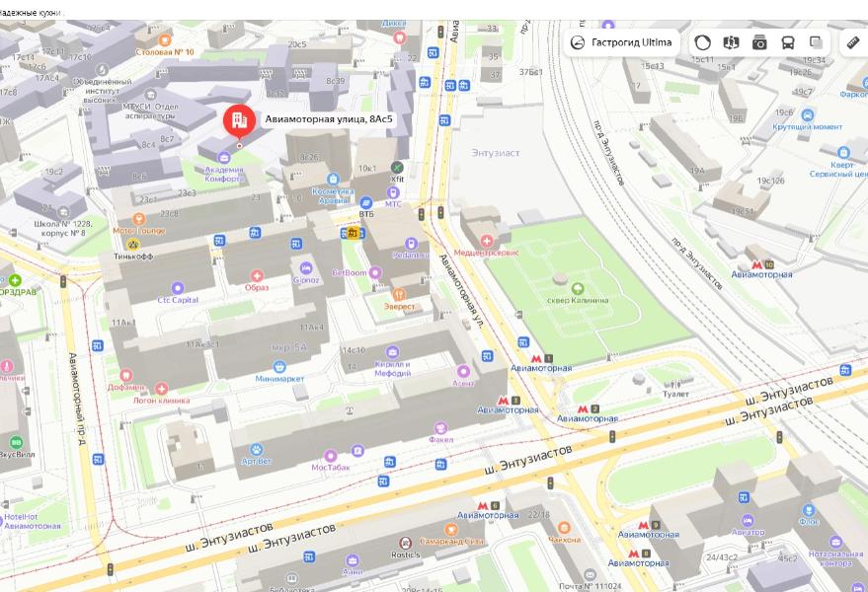The image size is (868, 592).
Task: Open Дофамин marker
Action: pyautogui.click(x=126, y=376)
